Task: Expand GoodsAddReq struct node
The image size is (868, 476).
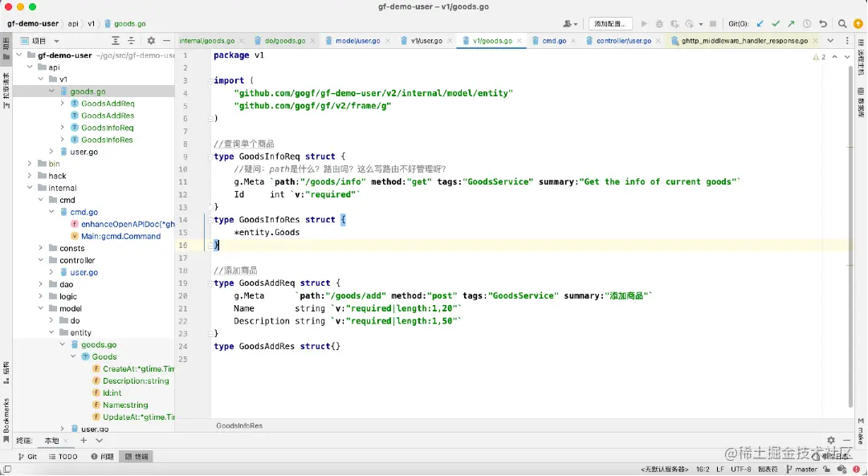Action: click(x=63, y=104)
